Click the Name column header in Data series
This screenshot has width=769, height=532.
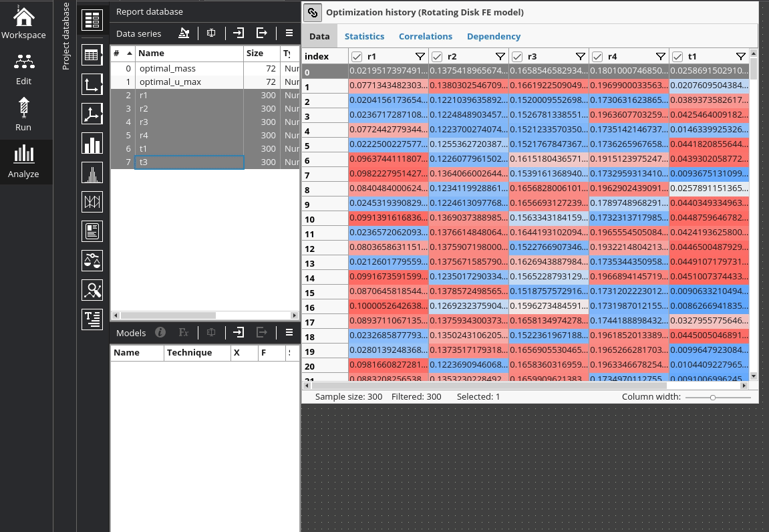coord(189,53)
